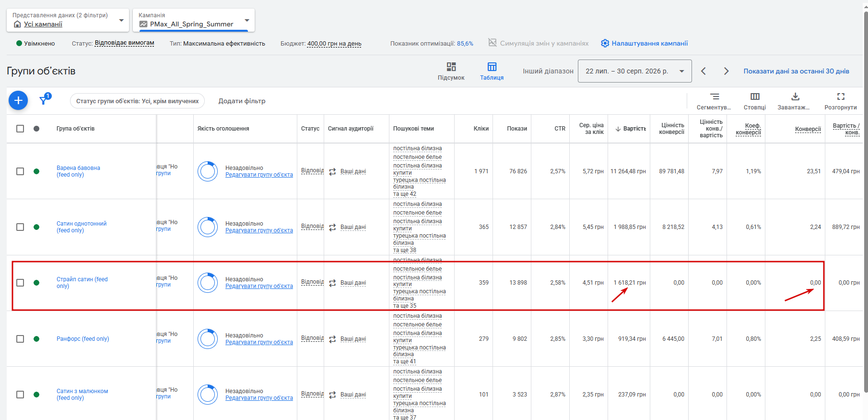Viewport: 868px width, 420px height.
Task: Expand search themes 'та ще 42'
Action: click(405, 194)
